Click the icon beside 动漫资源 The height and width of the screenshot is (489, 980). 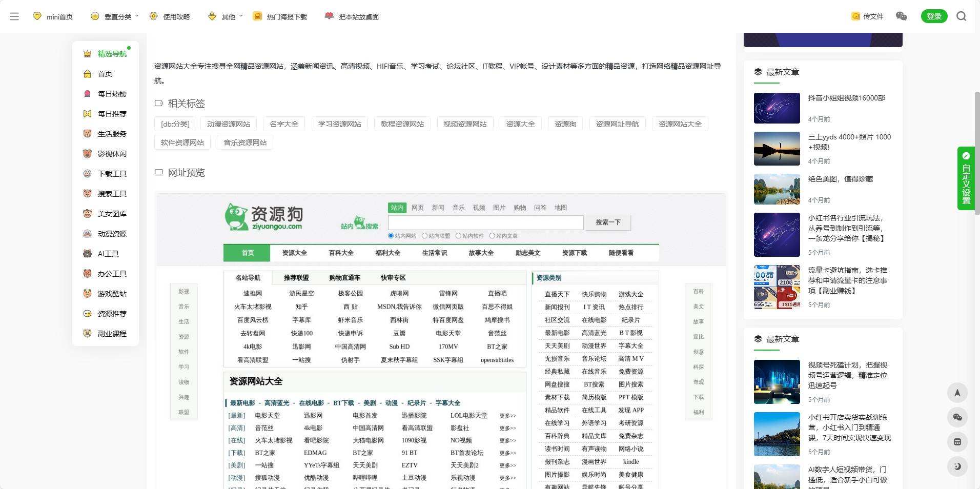(87, 234)
